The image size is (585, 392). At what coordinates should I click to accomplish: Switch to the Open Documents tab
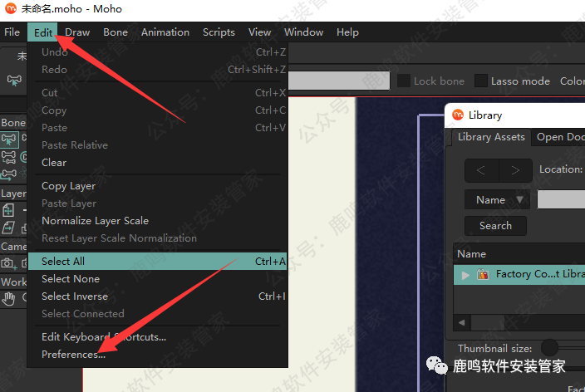pyautogui.click(x=559, y=137)
